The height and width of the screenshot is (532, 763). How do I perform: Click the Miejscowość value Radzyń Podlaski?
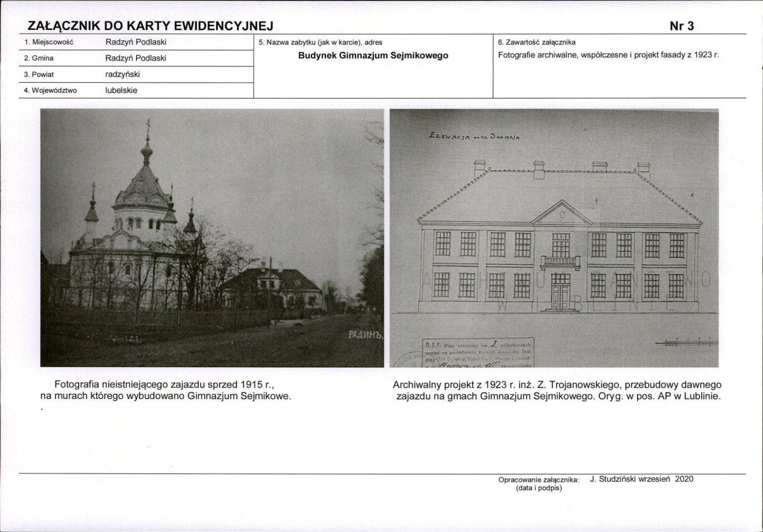click(x=136, y=42)
